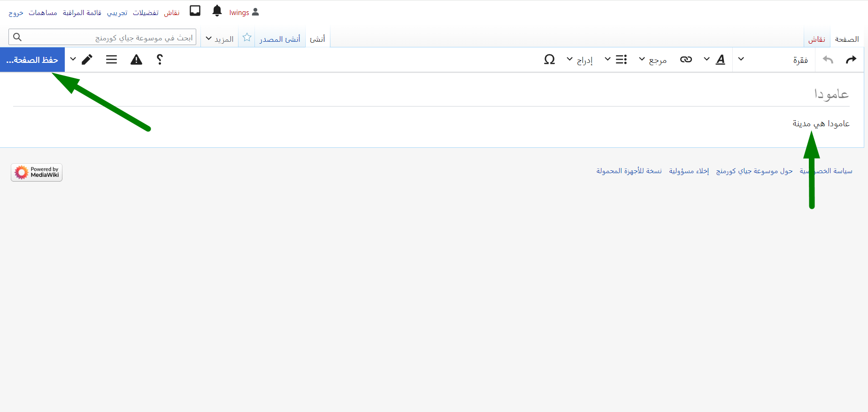Open the نسخة للأجهزة المحمولة mobile view link
Image resolution: width=868 pixels, height=412 pixels.
click(x=629, y=171)
